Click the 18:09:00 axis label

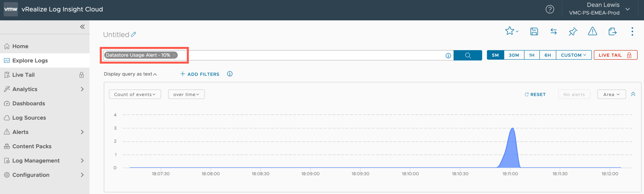click(310, 174)
